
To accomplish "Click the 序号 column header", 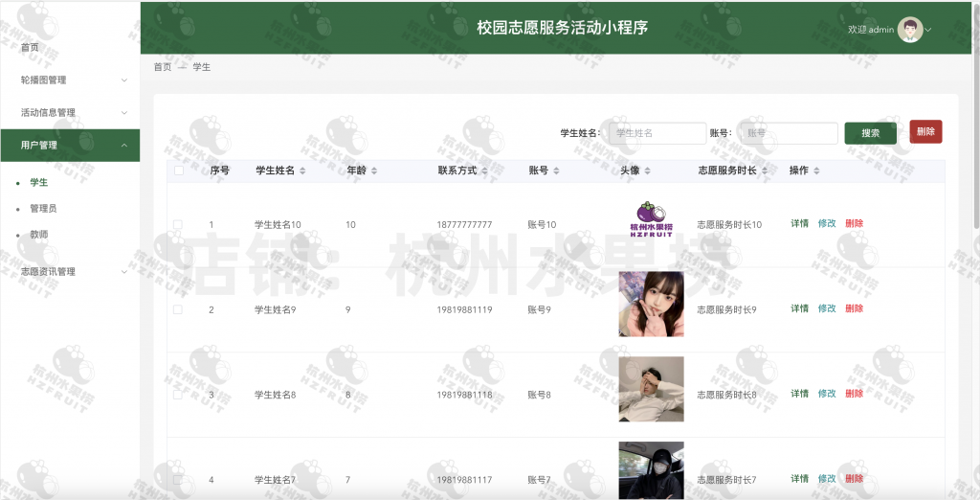I will [x=219, y=170].
